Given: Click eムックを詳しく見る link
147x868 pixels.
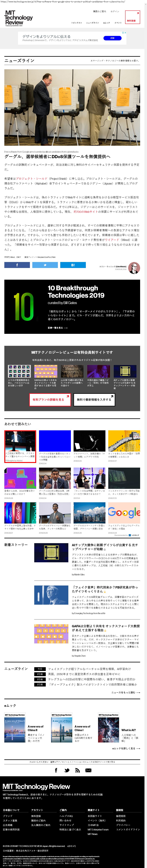Looking at the screenshot, I should (126, 748).
